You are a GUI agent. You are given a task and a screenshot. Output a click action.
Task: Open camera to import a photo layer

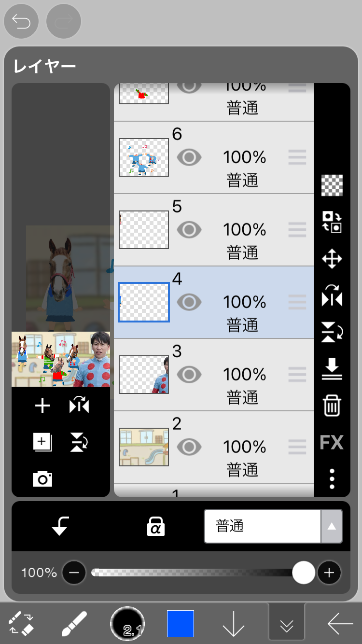(42, 479)
